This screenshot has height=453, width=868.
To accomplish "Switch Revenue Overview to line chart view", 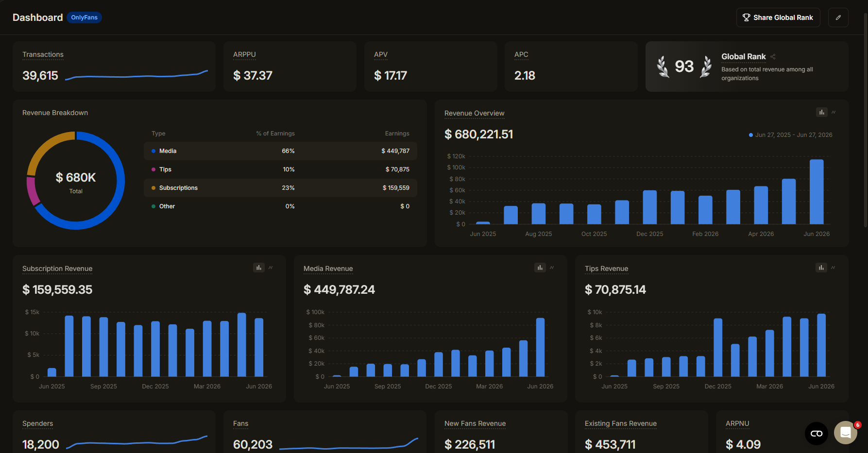I will coord(834,112).
